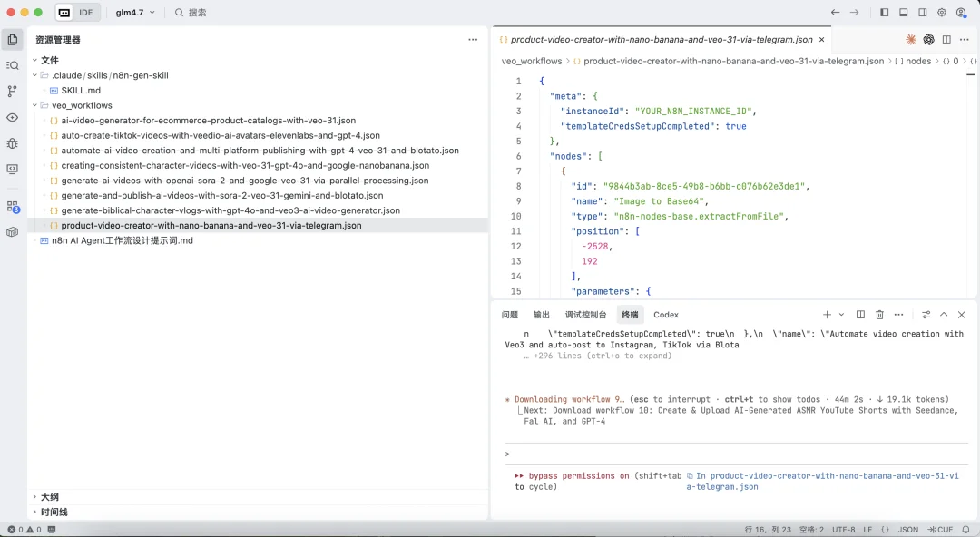
Task: Open the Claude Code starburst icon
Action: tap(911, 40)
